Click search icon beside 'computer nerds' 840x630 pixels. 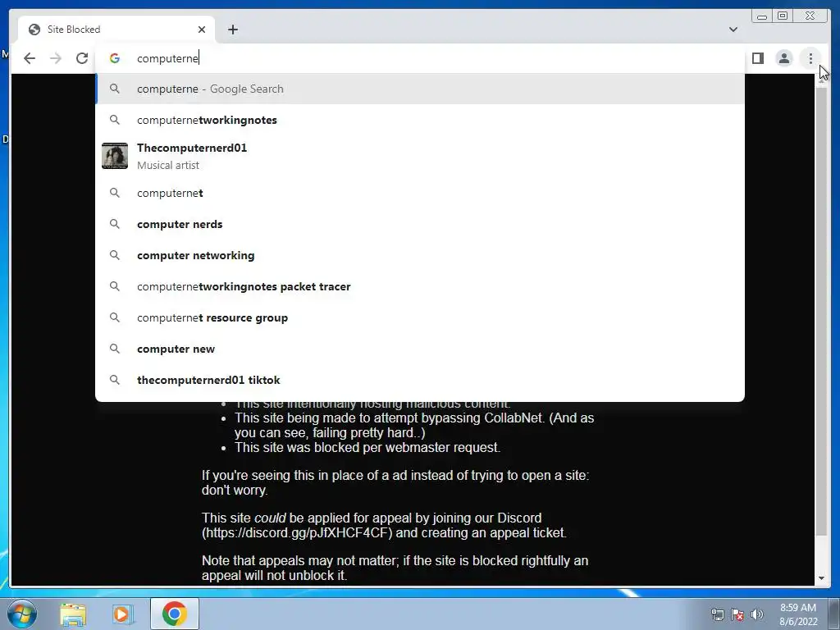tap(115, 224)
